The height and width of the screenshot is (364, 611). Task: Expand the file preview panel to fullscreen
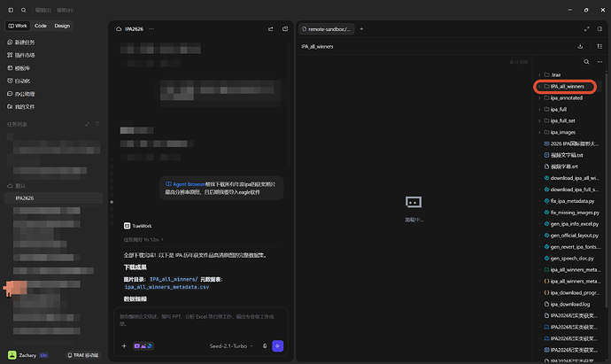click(587, 29)
